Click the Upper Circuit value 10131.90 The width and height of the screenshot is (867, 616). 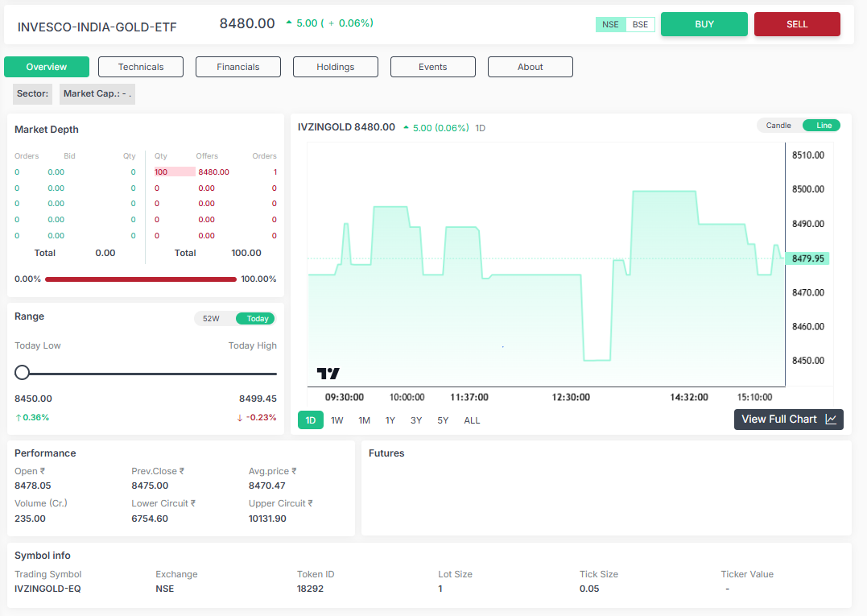point(267,519)
